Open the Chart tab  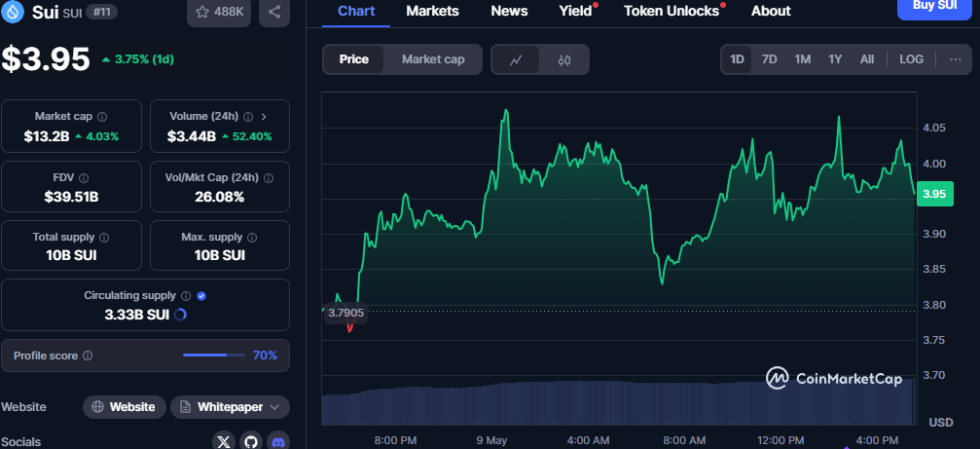pyautogui.click(x=356, y=12)
